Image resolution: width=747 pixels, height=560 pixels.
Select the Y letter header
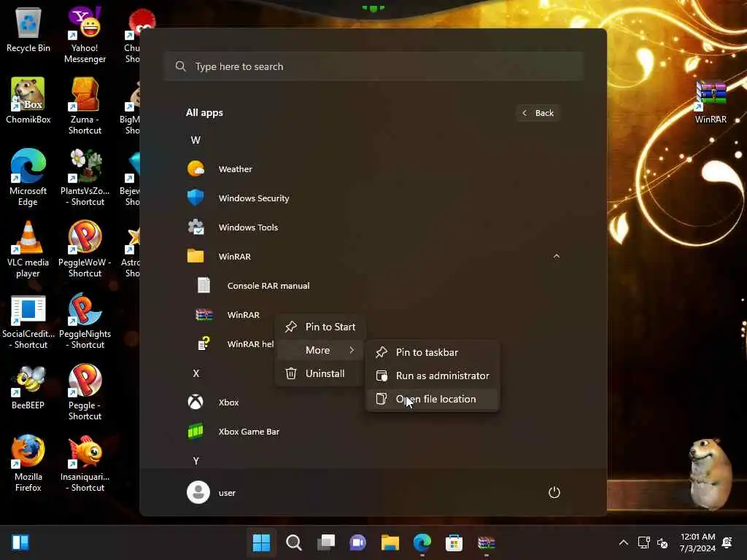pos(196,461)
